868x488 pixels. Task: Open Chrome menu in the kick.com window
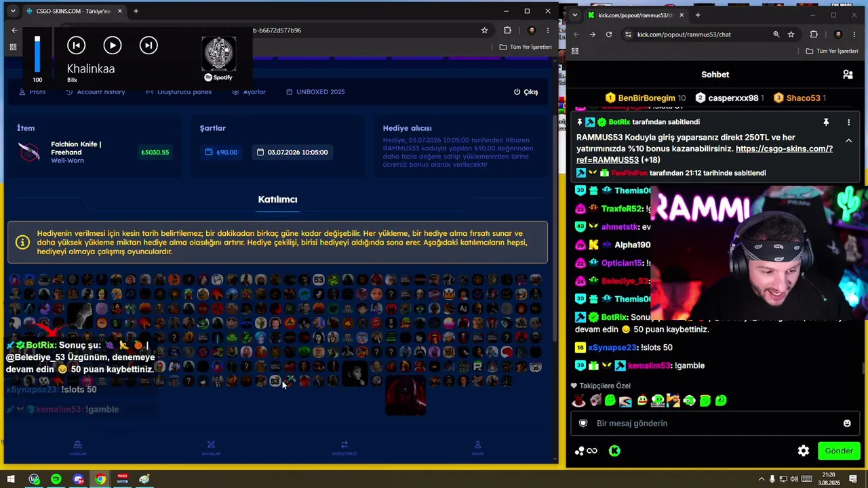[854, 35]
